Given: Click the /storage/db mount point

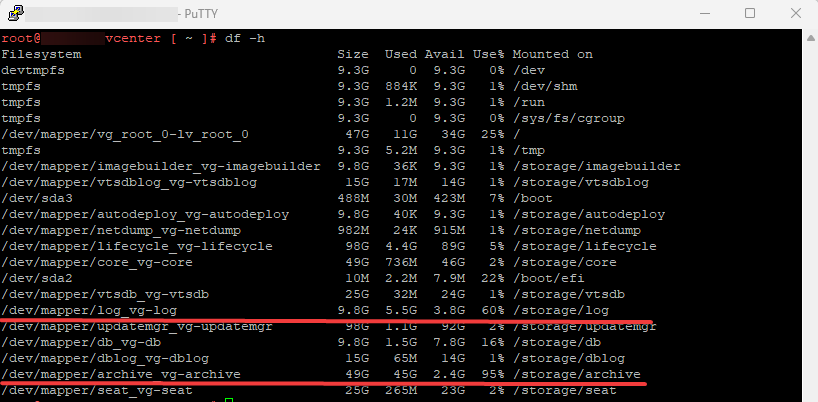Looking at the screenshot, I should [x=557, y=343].
